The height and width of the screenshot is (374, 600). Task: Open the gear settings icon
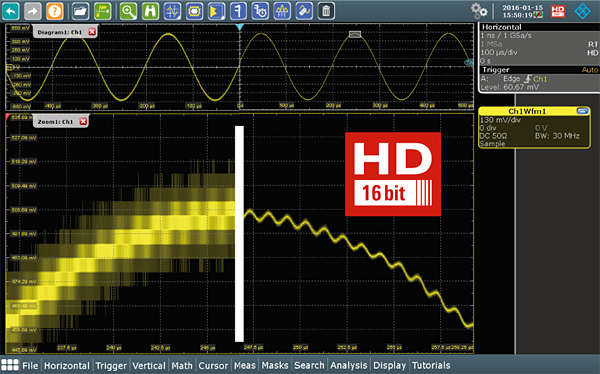(x=479, y=11)
